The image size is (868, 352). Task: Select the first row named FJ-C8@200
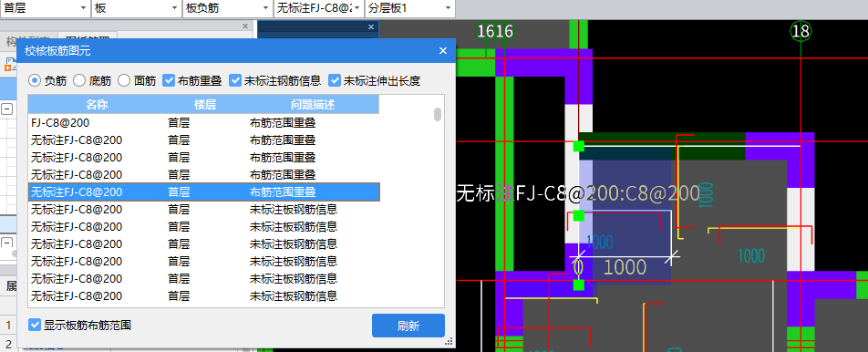pyautogui.click(x=203, y=123)
